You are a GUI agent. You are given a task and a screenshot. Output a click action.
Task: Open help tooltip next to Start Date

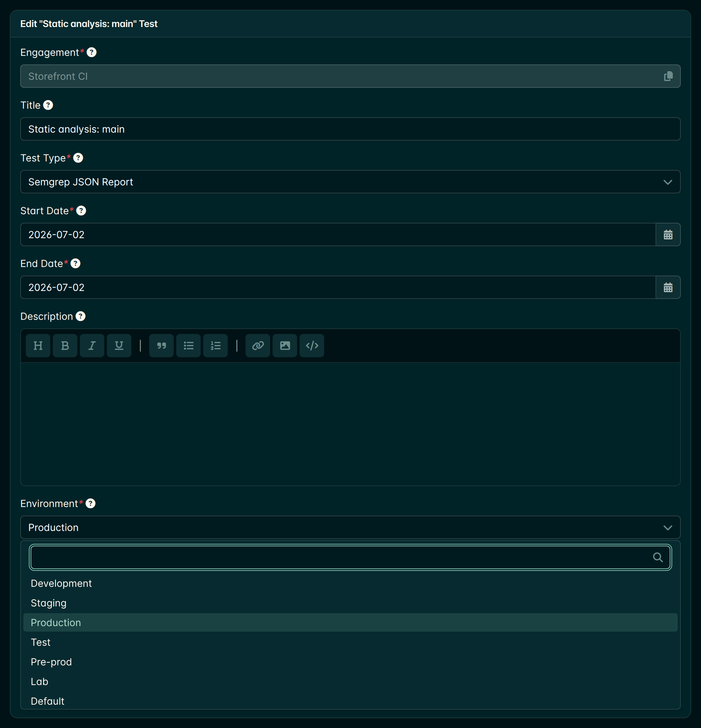81,211
